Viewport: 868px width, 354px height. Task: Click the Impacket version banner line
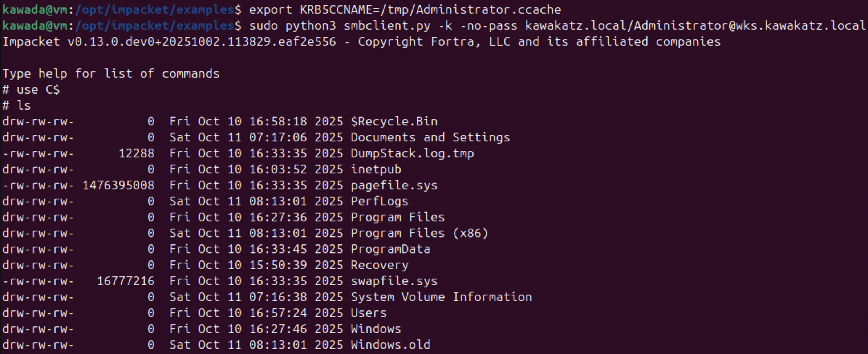pyautogui.click(x=361, y=42)
